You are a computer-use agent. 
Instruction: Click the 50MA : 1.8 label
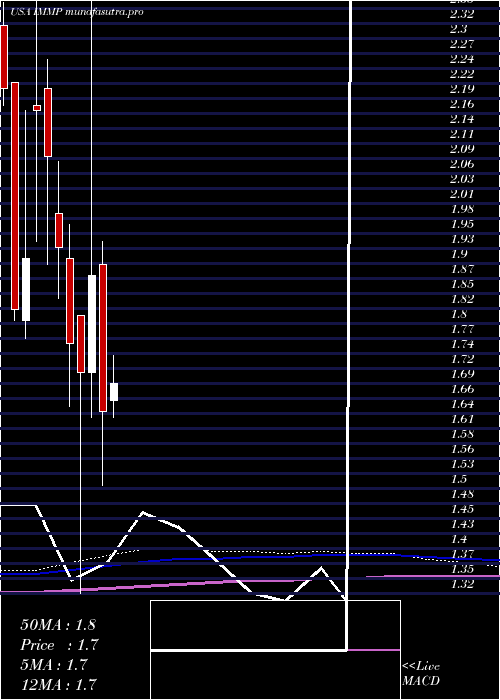[58, 625]
